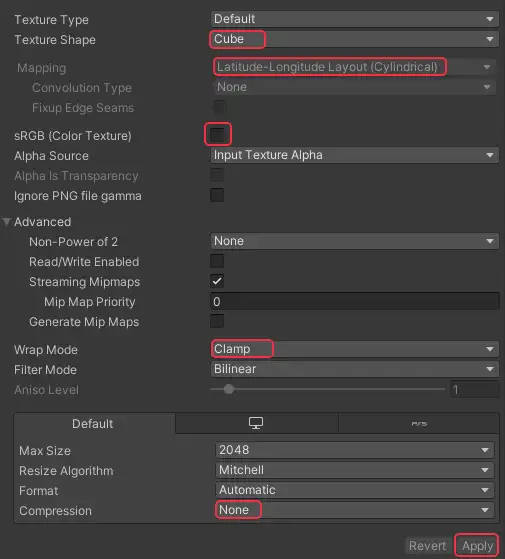Click the Resize Algorithm label
The width and height of the screenshot is (505, 559).
(x=66, y=471)
